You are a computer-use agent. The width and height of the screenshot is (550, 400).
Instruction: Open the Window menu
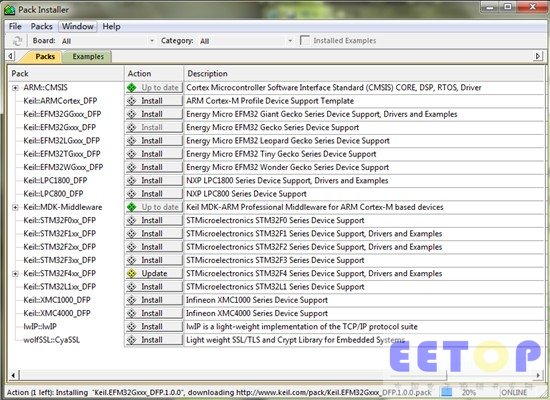pyautogui.click(x=78, y=27)
